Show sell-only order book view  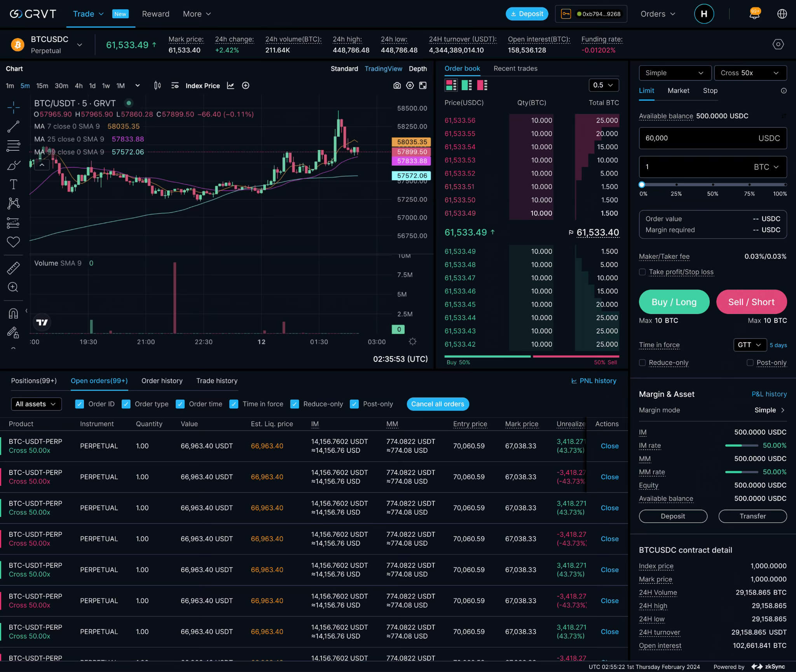(x=482, y=85)
